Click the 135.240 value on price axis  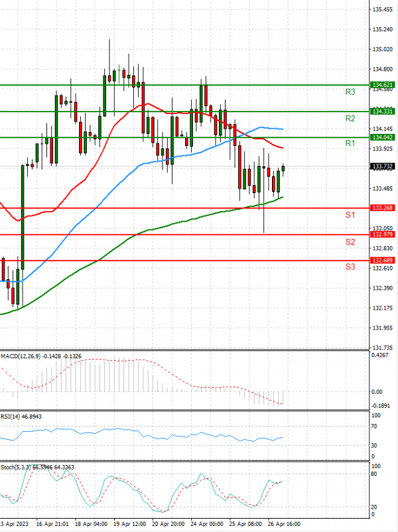[x=381, y=29]
